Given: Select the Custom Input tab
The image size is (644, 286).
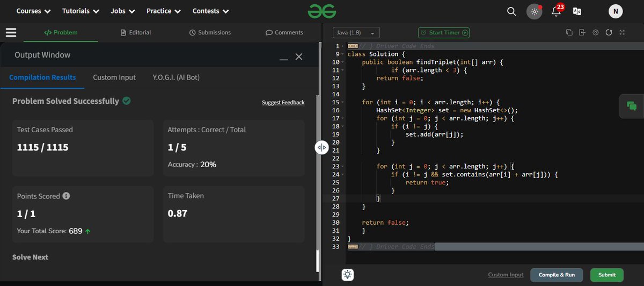Looking at the screenshot, I should [114, 77].
